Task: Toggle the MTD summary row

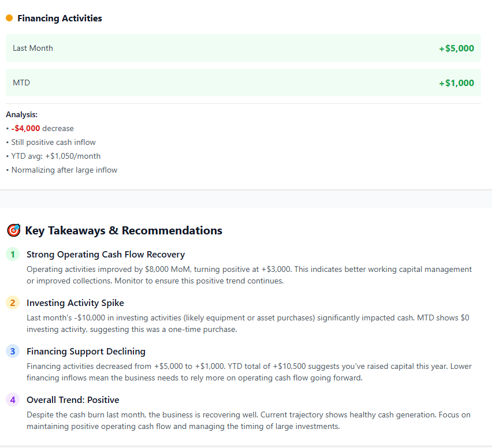Action: (x=243, y=83)
